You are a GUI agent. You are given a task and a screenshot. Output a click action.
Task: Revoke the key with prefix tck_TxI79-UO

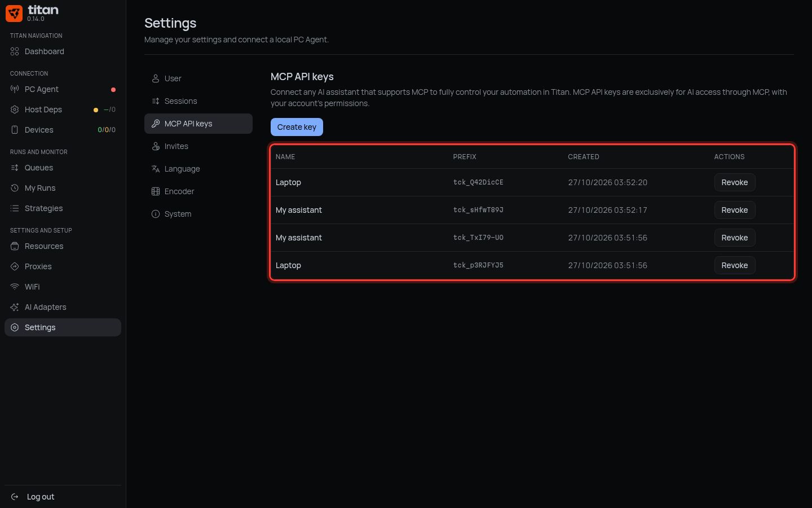pyautogui.click(x=735, y=238)
